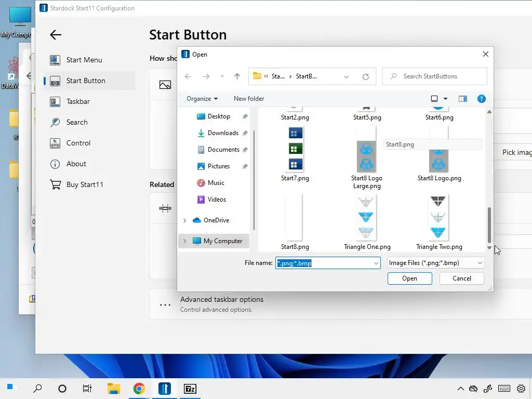Open the view options dropdown arrow
The height and width of the screenshot is (399, 532).
(x=445, y=99)
